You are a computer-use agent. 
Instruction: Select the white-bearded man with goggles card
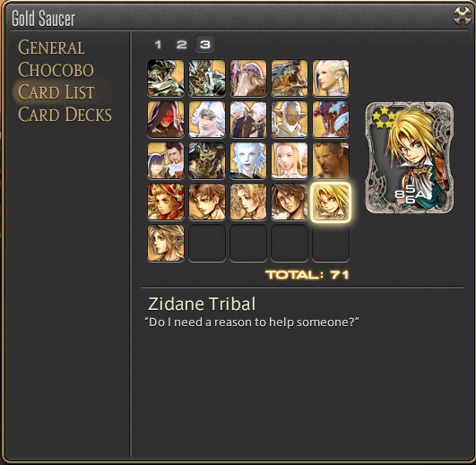coord(207,119)
